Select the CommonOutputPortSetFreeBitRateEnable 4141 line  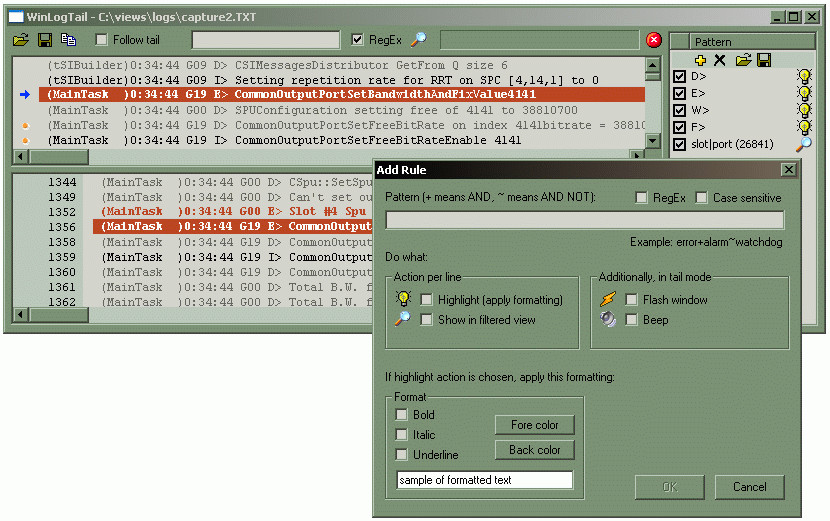[x=342, y=140]
